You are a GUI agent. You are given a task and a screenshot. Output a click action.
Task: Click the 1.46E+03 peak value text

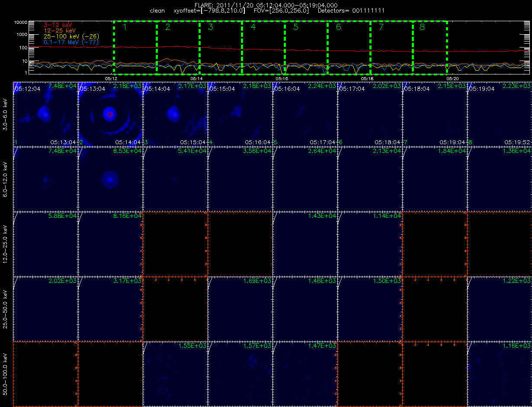point(322,281)
